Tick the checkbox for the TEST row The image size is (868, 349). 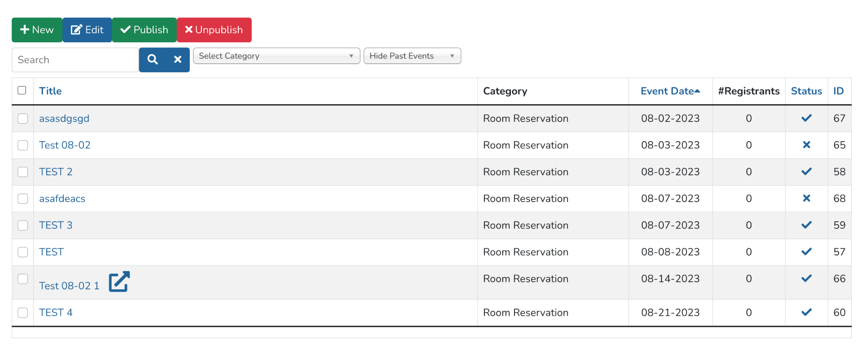[x=23, y=252]
